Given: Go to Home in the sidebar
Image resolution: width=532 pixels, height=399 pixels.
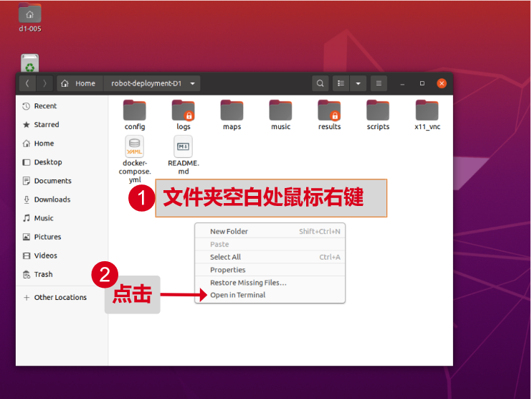Looking at the screenshot, I should pyautogui.click(x=62, y=144).
